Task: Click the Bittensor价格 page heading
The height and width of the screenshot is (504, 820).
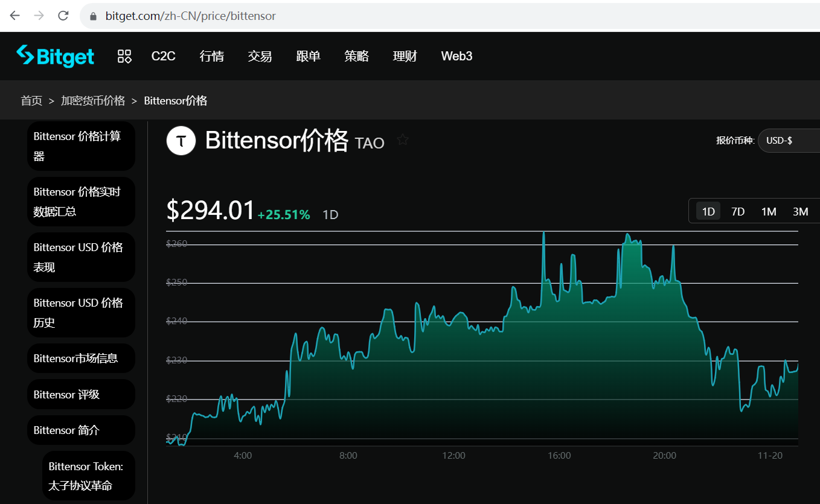Action: pos(277,140)
